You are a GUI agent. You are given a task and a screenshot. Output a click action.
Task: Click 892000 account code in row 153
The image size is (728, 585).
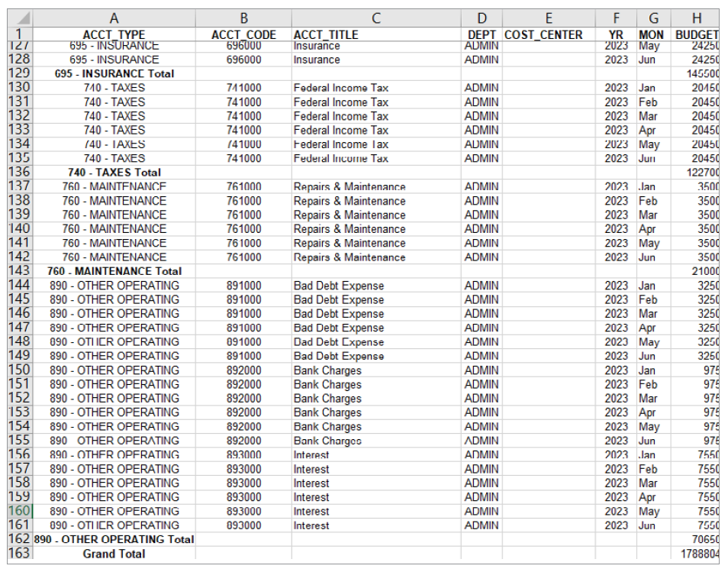243,412
